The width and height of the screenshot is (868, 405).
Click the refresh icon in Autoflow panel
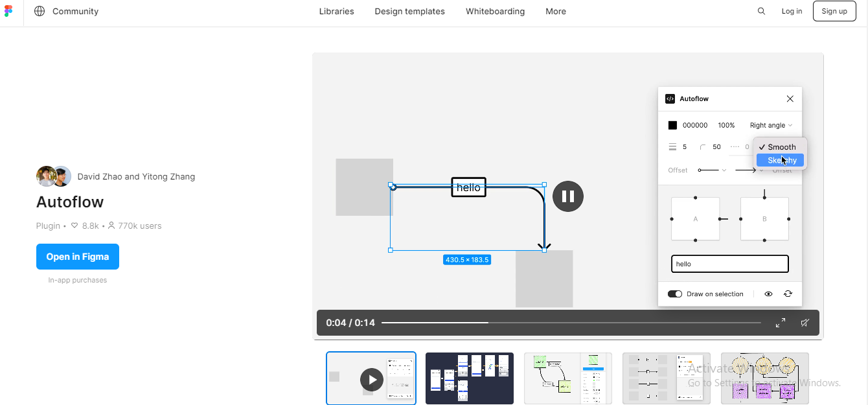pyautogui.click(x=788, y=294)
